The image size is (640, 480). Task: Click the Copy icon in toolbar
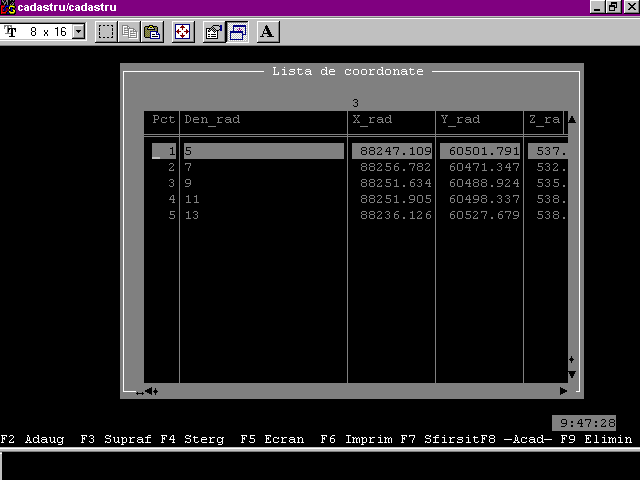129,32
